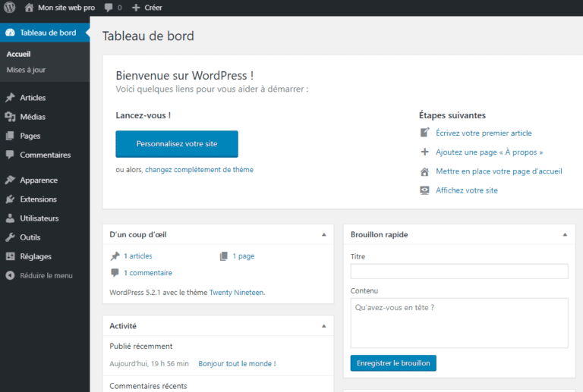Click the Extensions plug icon
583x392 pixels.
(10, 199)
